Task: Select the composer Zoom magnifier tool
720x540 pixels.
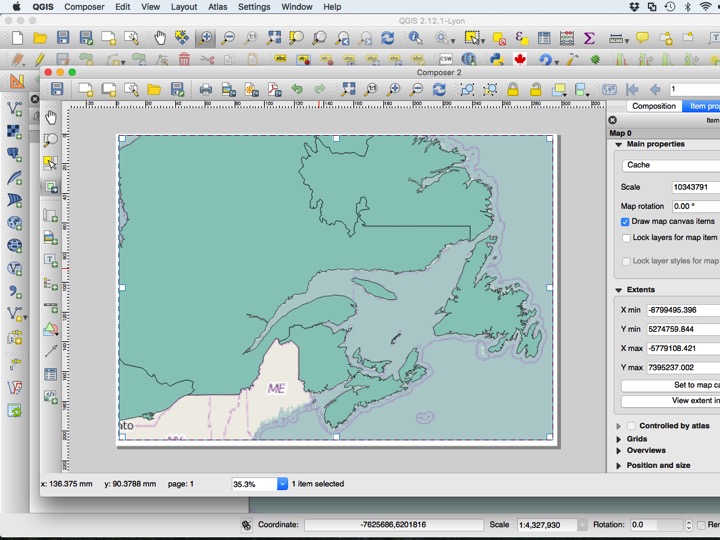Action: (51, 140)
